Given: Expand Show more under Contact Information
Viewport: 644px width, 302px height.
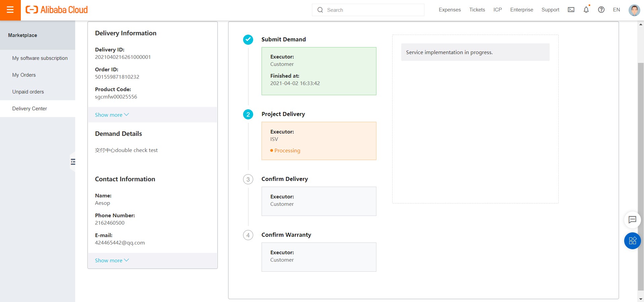Looking at the screenshot, I should [112, 260].
